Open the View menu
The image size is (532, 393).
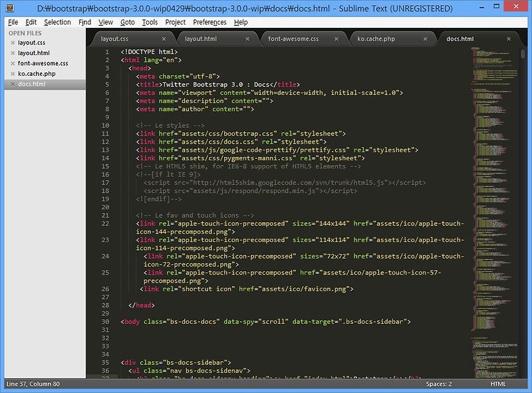click(106, 22)
